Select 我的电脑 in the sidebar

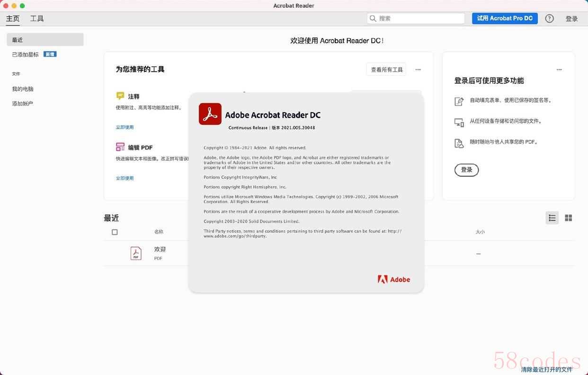coord(23,89)
